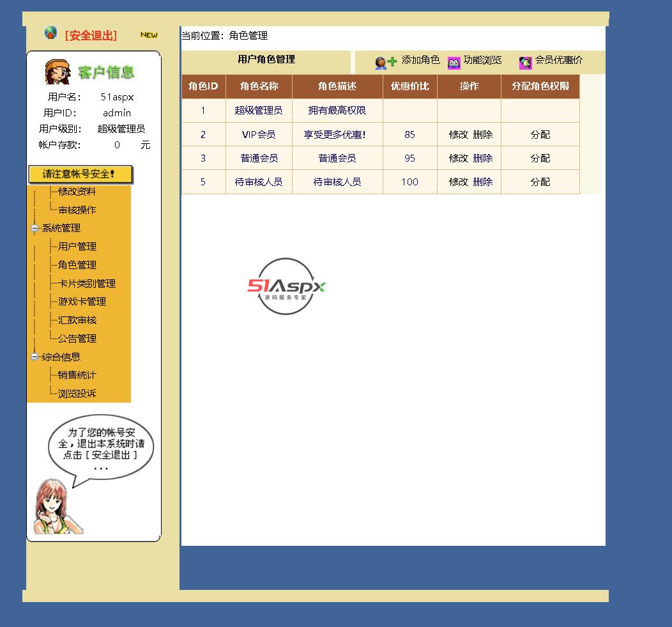Click the 安全退出 logout link
672x627 pixels.
click(91, 35)
